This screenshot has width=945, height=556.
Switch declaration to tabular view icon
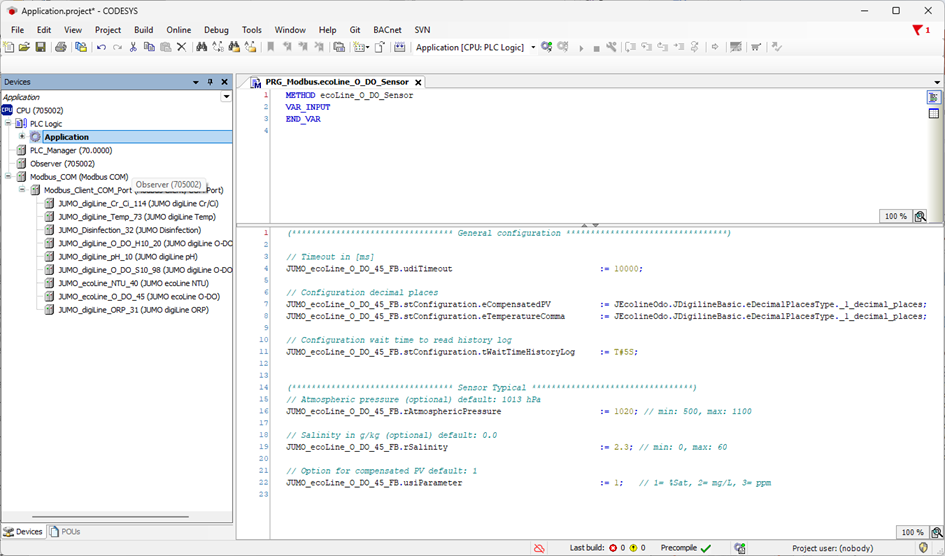tap(934, 113)
